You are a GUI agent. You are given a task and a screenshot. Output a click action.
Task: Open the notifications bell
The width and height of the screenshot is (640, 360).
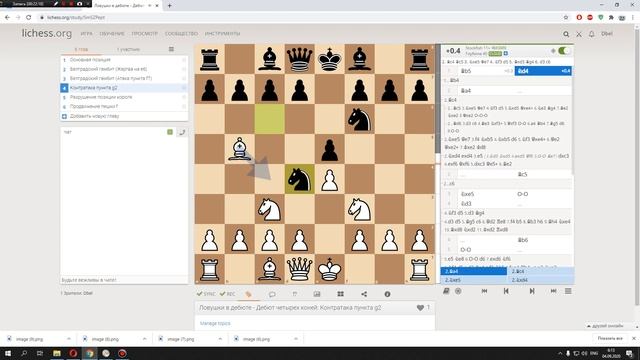(x=591, y=34)
